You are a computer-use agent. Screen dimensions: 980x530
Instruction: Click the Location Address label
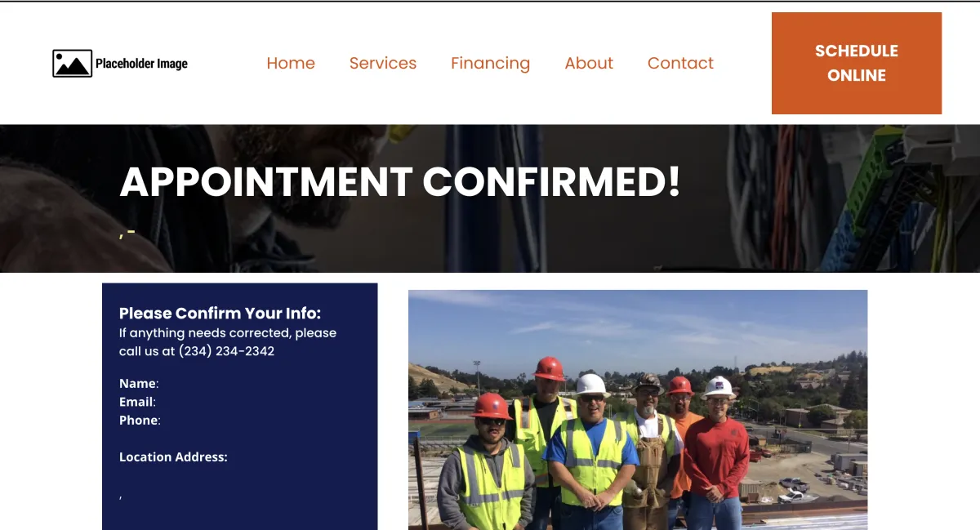pos(173,457)
